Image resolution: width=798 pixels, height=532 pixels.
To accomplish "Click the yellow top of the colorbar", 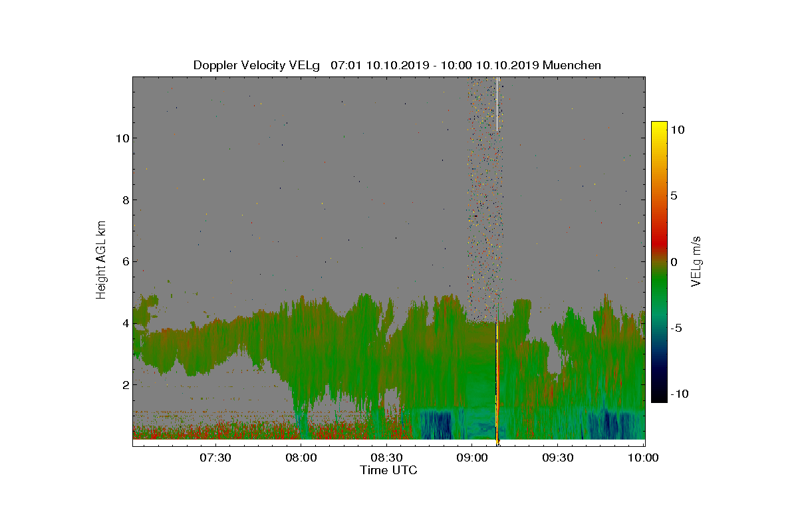I will pyautogui.click(x=658, y=126).
